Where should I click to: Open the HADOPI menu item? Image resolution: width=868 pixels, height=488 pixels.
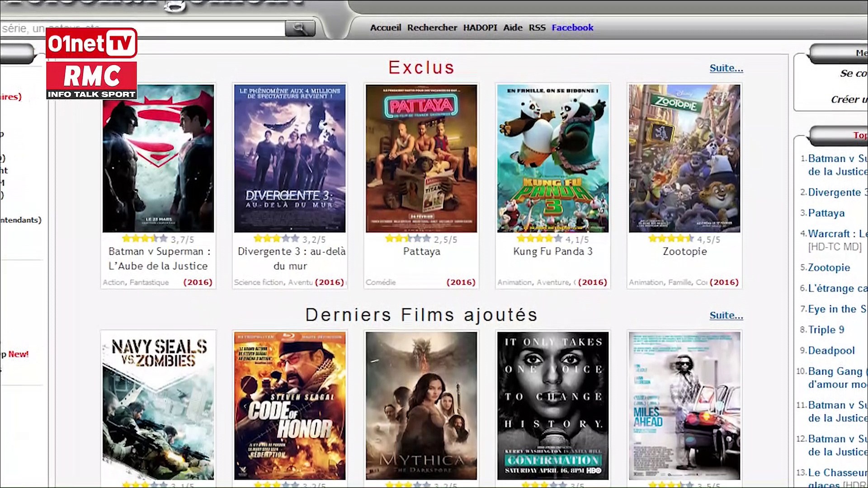[480, 28]
